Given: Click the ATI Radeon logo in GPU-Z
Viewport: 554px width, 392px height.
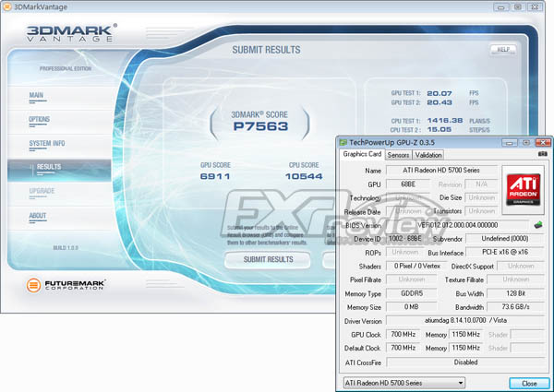Looking at the screenshot, I should [x=524, y=189].
